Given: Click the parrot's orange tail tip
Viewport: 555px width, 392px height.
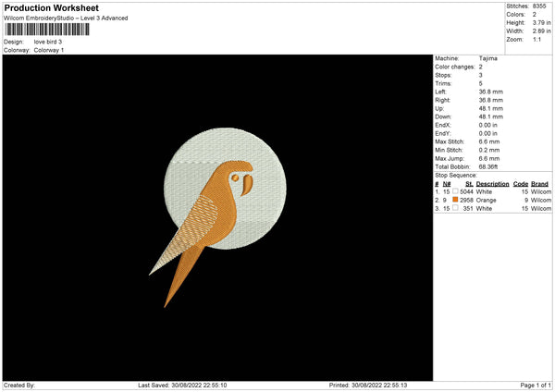Looking at the screenshot, I should point(168,302).
